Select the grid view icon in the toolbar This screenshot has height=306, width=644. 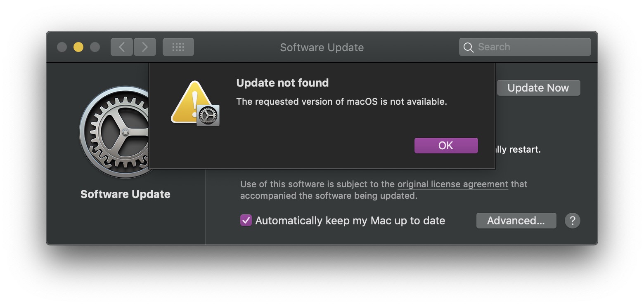tap(178, 47)
